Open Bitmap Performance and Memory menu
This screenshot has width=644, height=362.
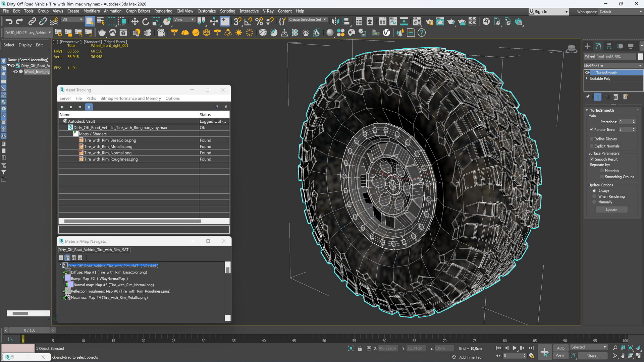pyautogui.click(x=130, y=98)
